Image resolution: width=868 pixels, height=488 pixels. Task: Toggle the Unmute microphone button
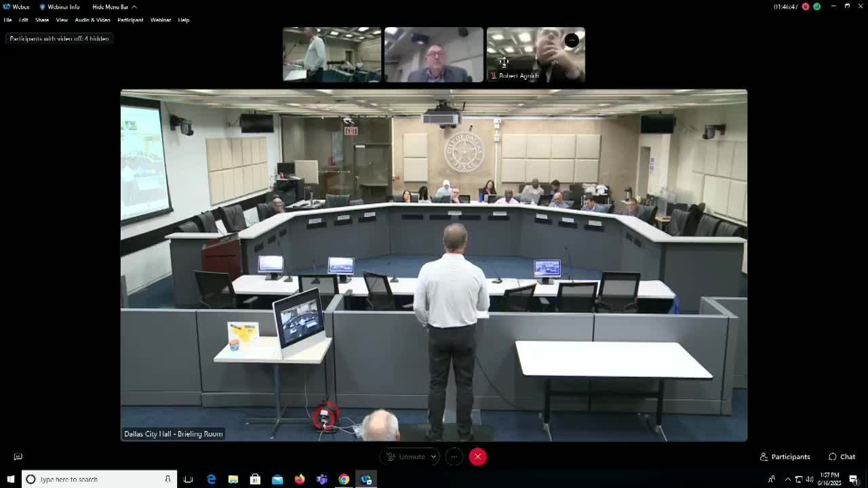406,457
